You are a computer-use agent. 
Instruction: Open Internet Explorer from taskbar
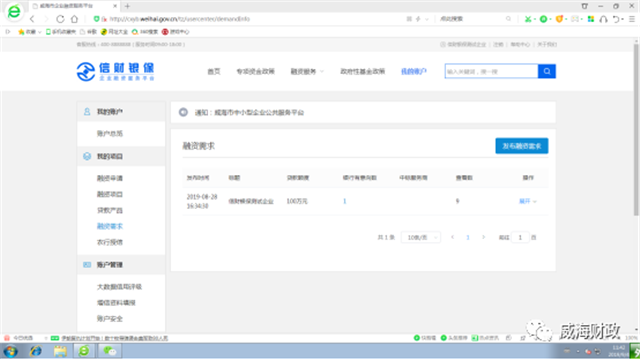[x=35, y=351]
